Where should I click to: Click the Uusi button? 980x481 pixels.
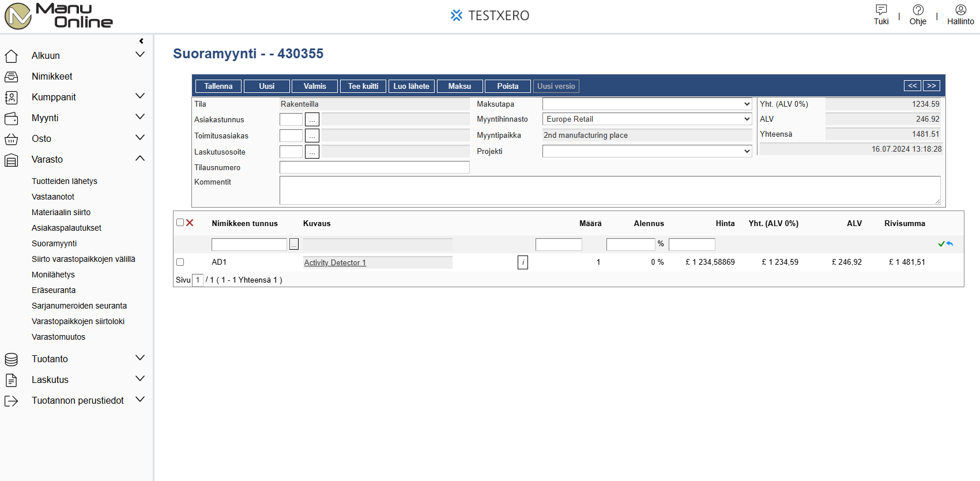pyautogui.click(x=267, y=86)
